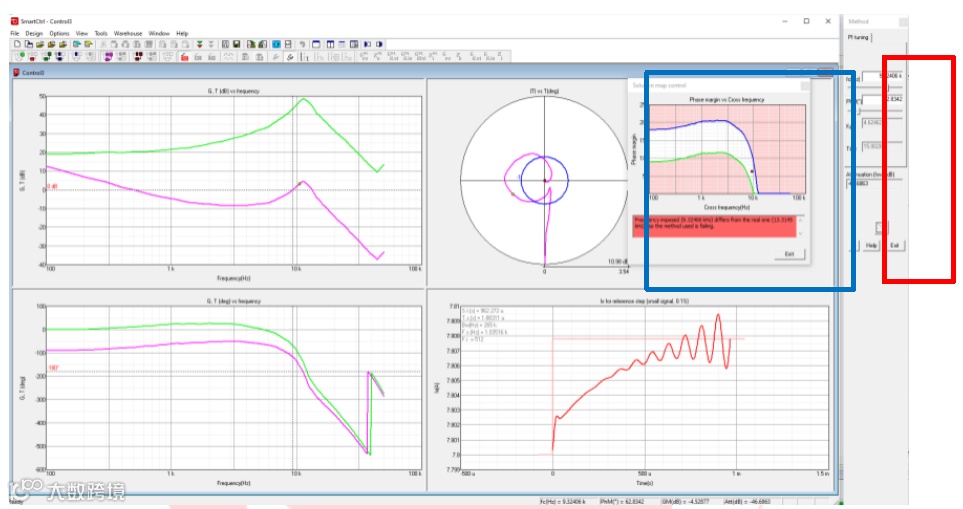Screen dimensions: 963x509
Task: Click the Ti value field in Method panel
Action: click(883, 146)
